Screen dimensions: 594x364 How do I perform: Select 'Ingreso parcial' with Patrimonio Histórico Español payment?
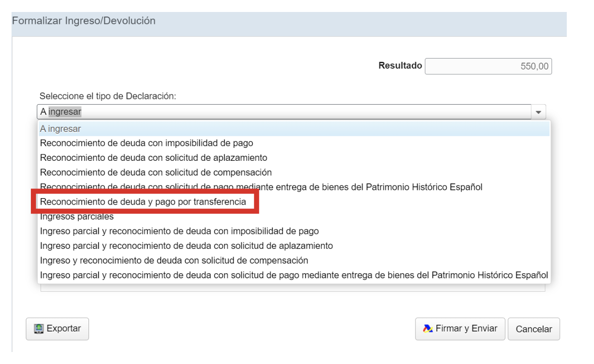pos(294,275)
